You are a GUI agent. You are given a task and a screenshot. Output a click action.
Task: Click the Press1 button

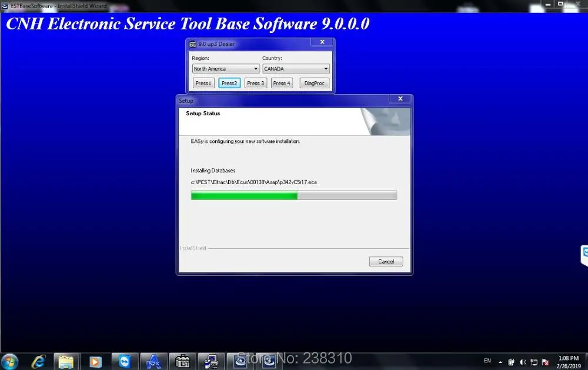(x=203, y=83)
